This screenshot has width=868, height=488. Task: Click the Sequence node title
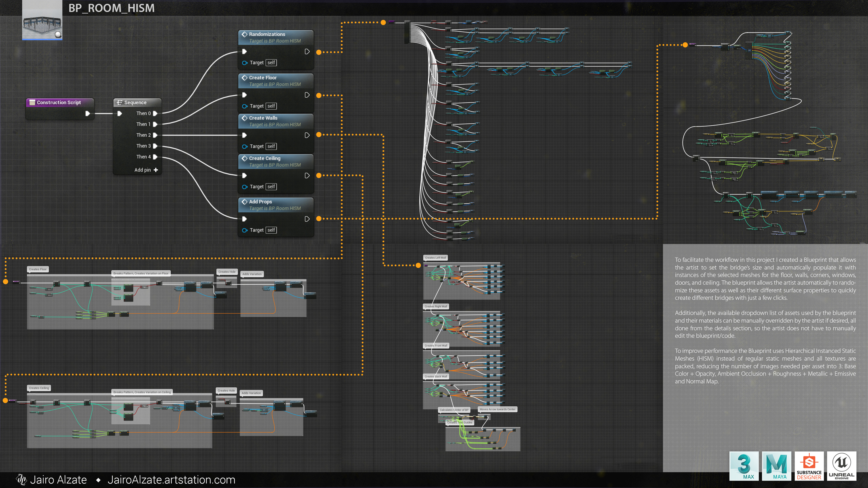coord(135,102)
